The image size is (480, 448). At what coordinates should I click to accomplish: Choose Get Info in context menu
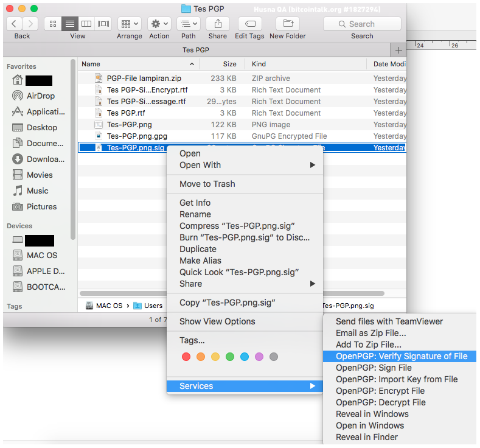click(x=245, y=203)
